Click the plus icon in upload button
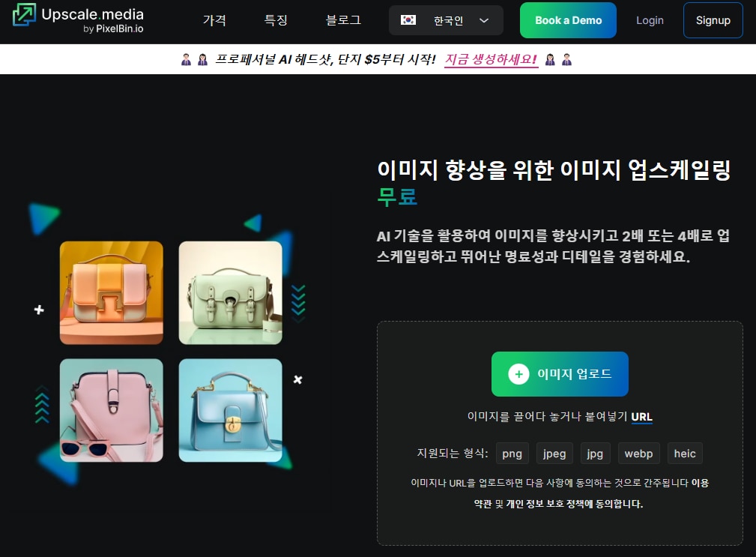This screenshot has height=557, width=756. (518, 374)
